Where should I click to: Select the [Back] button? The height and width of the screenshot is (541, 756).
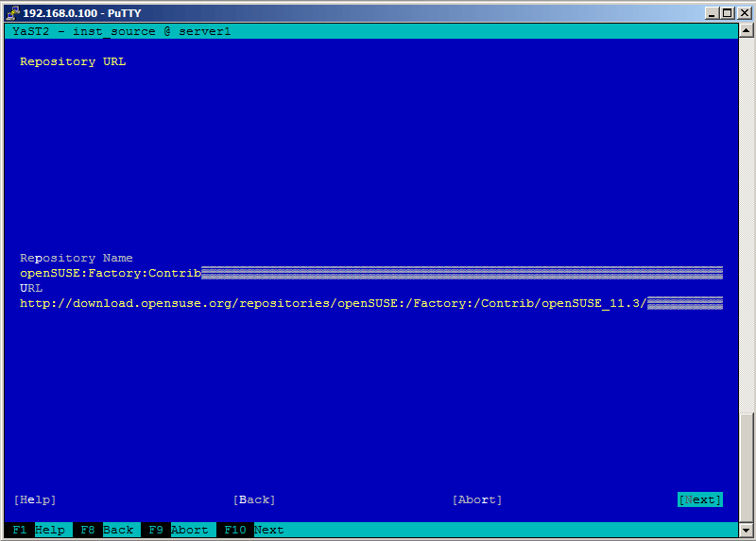(254, 499)
